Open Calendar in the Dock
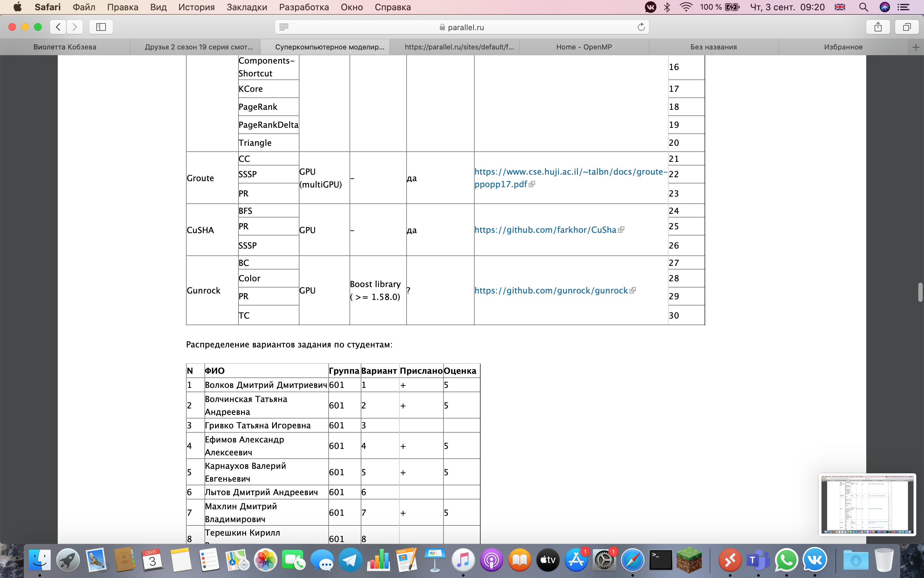 pos(152,560)
